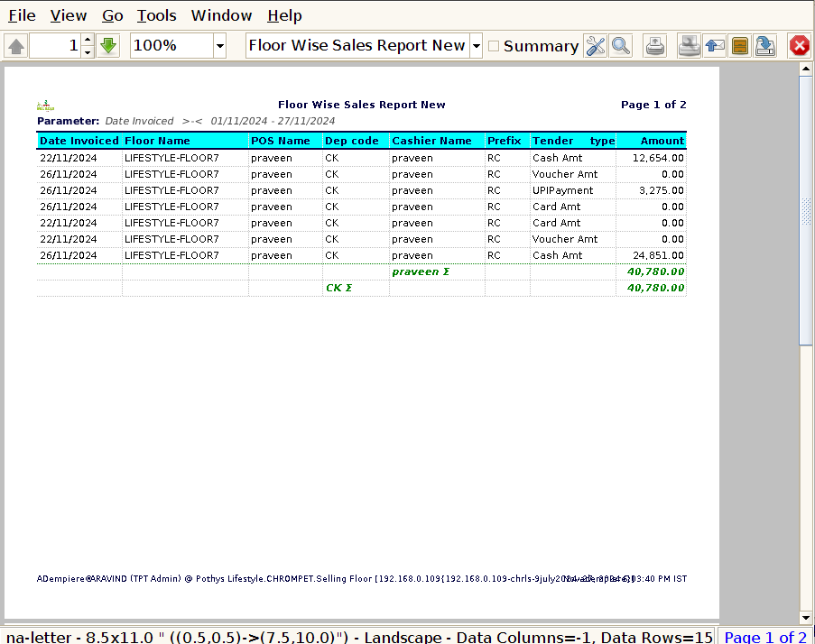Click the praveen subtotal 40,780.00 value

655,271
